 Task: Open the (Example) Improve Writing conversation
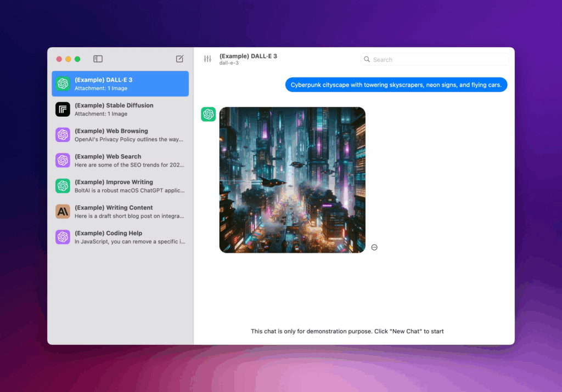120,186
